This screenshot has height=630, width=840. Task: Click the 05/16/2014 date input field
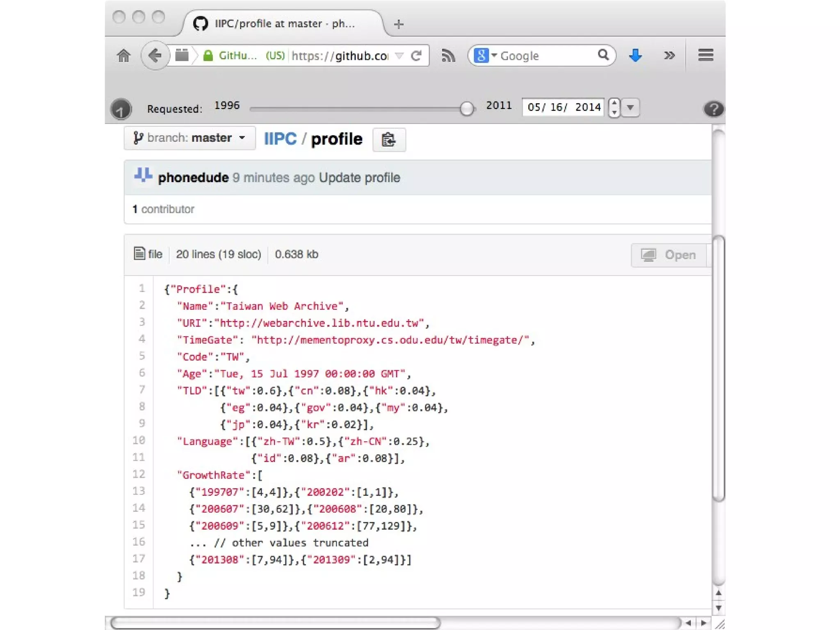(x=563, y=107)
